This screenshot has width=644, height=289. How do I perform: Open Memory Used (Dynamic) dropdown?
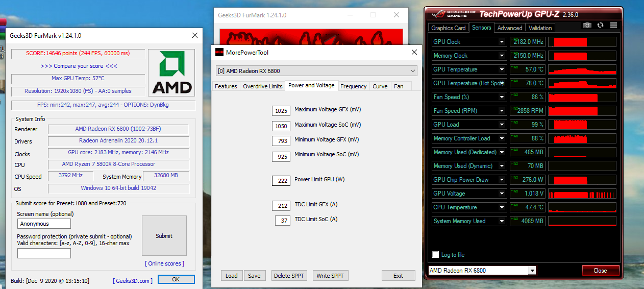(x=502, y=166)
